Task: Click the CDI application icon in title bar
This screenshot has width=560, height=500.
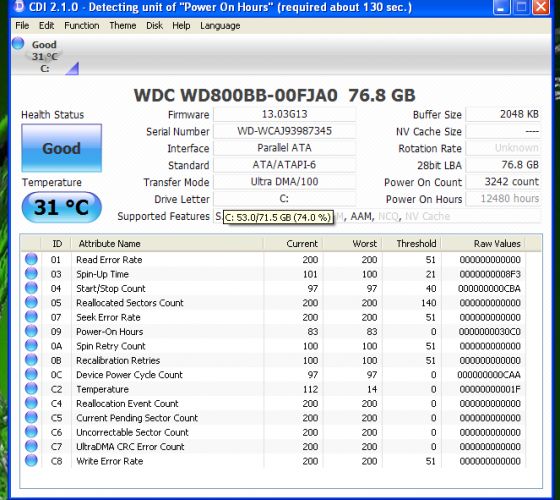Action: point(19,6)
